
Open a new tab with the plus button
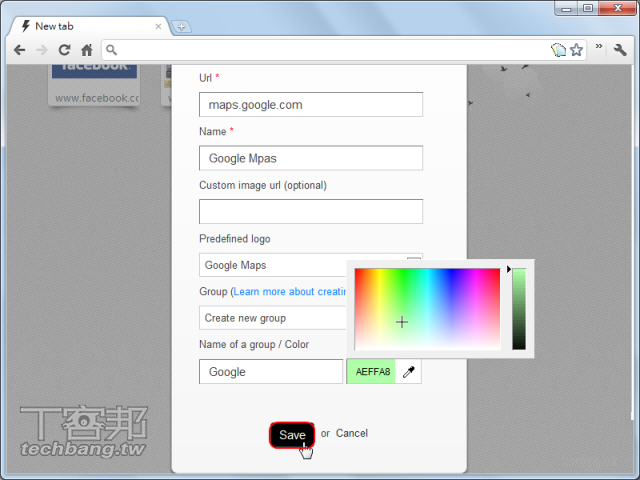click(x=181, y=26)
